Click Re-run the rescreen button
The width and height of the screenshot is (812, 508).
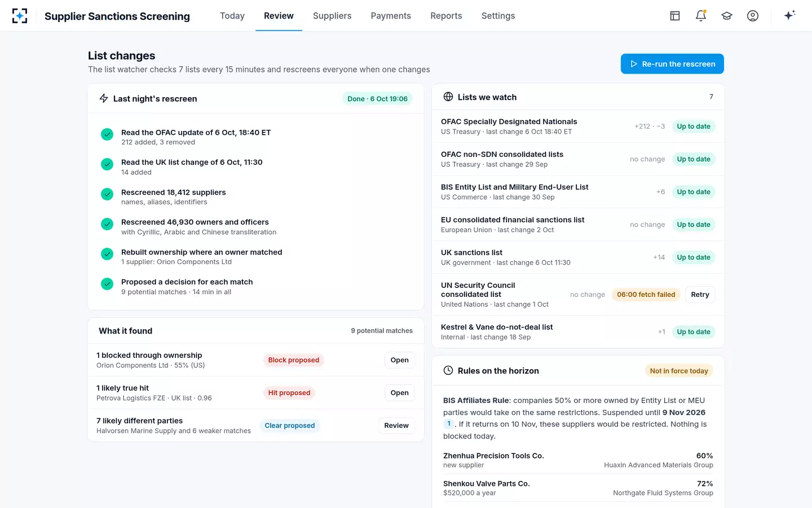672,64
